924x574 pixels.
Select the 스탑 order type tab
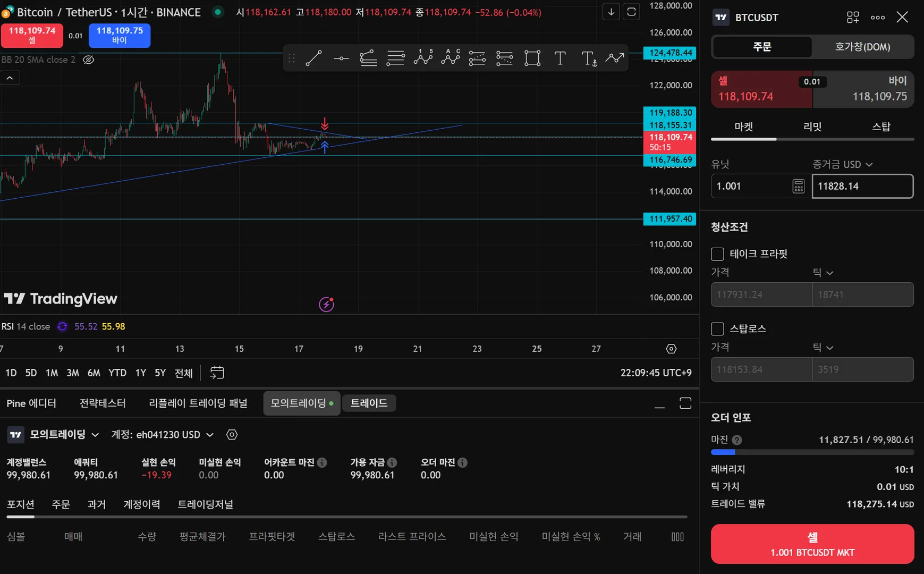881,127
